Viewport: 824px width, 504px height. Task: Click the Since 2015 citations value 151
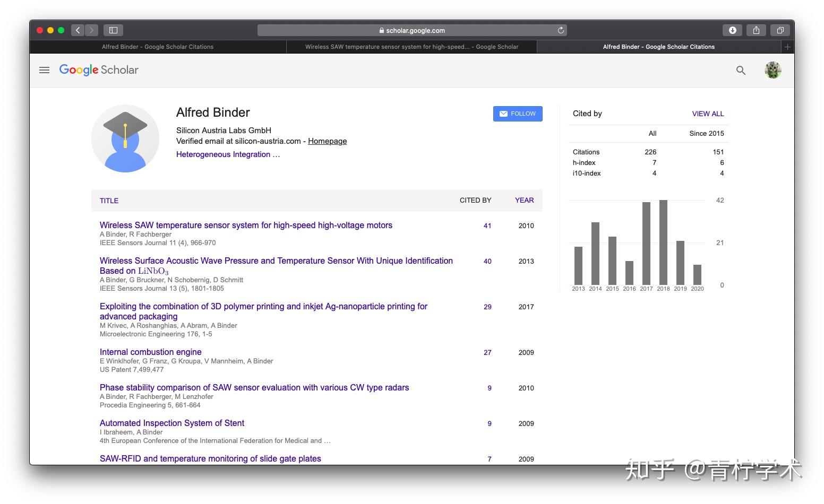(718, 152)
